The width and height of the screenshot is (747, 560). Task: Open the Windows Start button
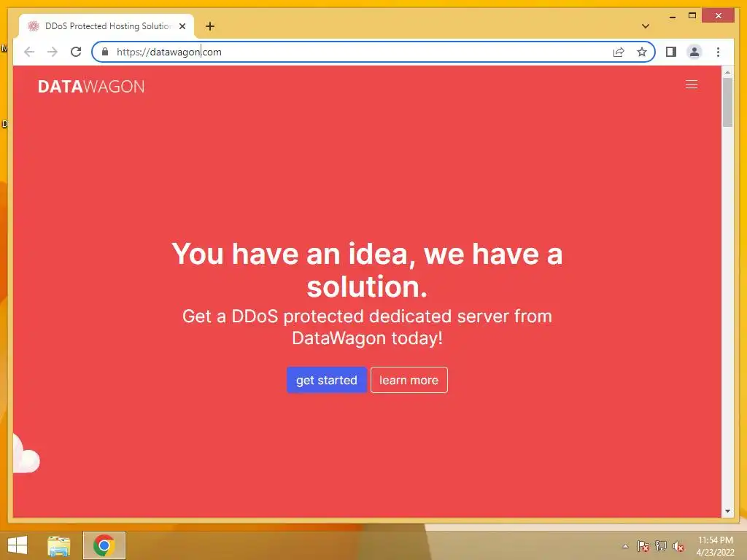pyautogui.click(x=18, y=545)
